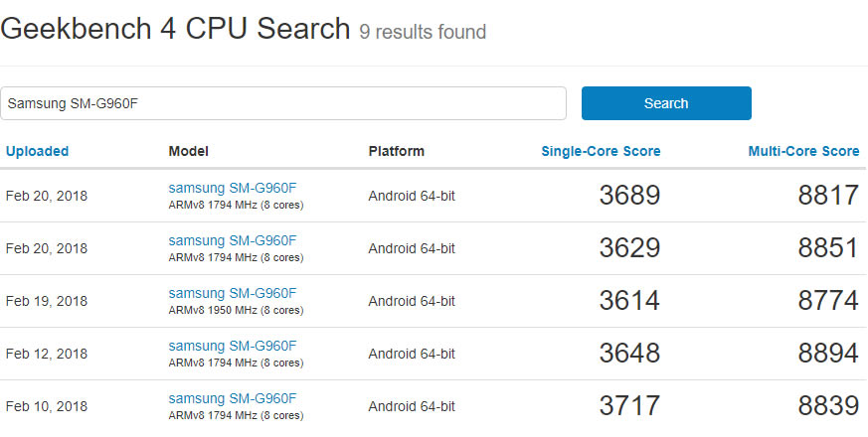Image resolution: width=868 pixels, height=437 pixels.
Task: Click the "9 results found" text
Action: pyautogui.click(x=423, y=32)
